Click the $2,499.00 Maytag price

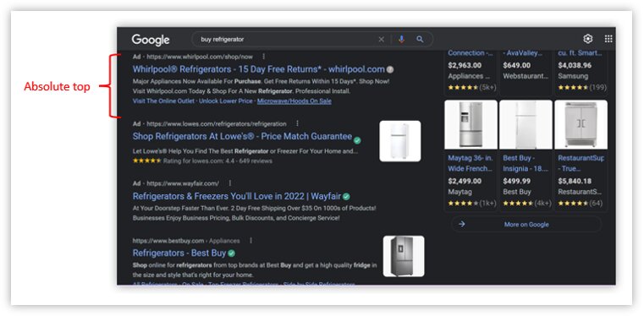coord(465,181)
